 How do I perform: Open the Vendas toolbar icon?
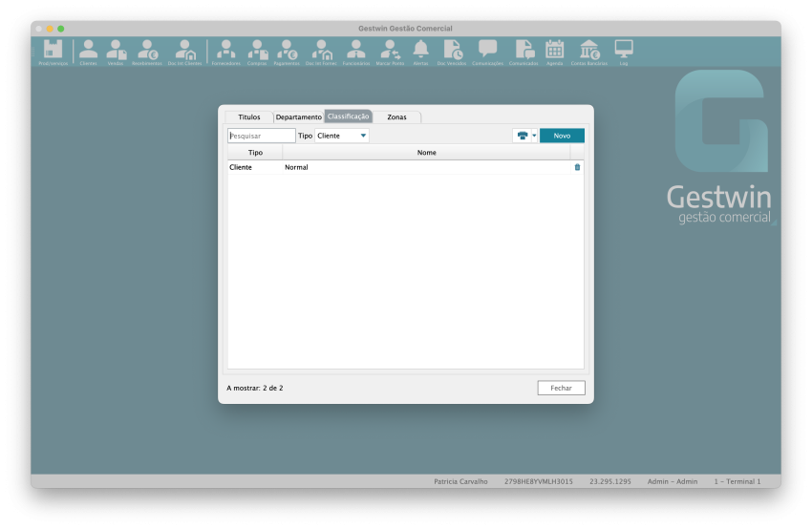tap(116, 51)
